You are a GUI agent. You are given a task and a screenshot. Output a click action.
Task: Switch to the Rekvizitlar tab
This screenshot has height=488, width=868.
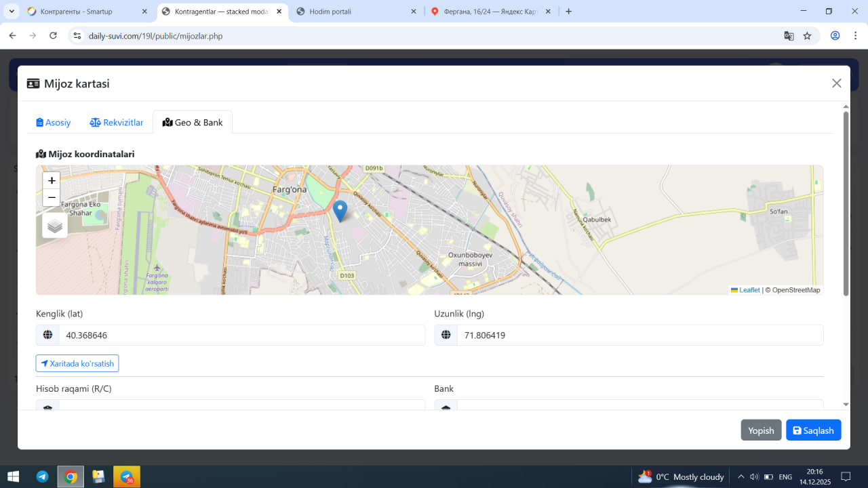click(117, 123)
